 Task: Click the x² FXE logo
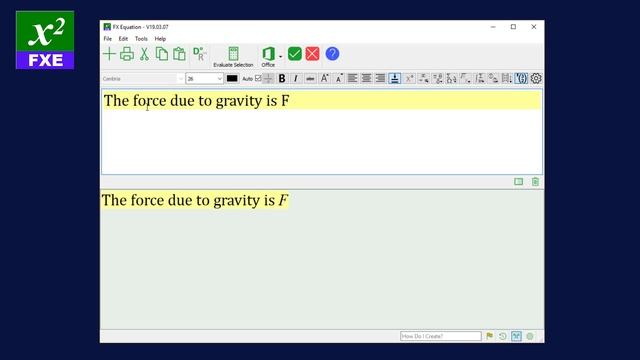click(45, 40)
